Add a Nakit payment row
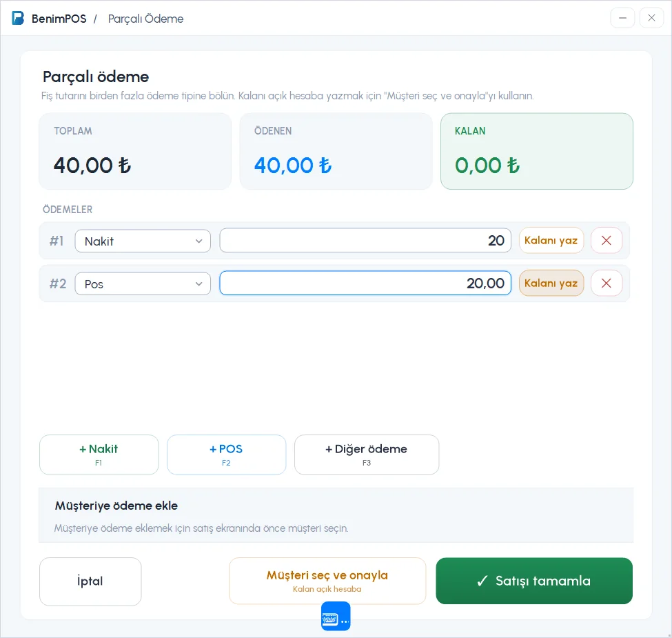This screenshot has width=672, height=638. coord(99,455)
